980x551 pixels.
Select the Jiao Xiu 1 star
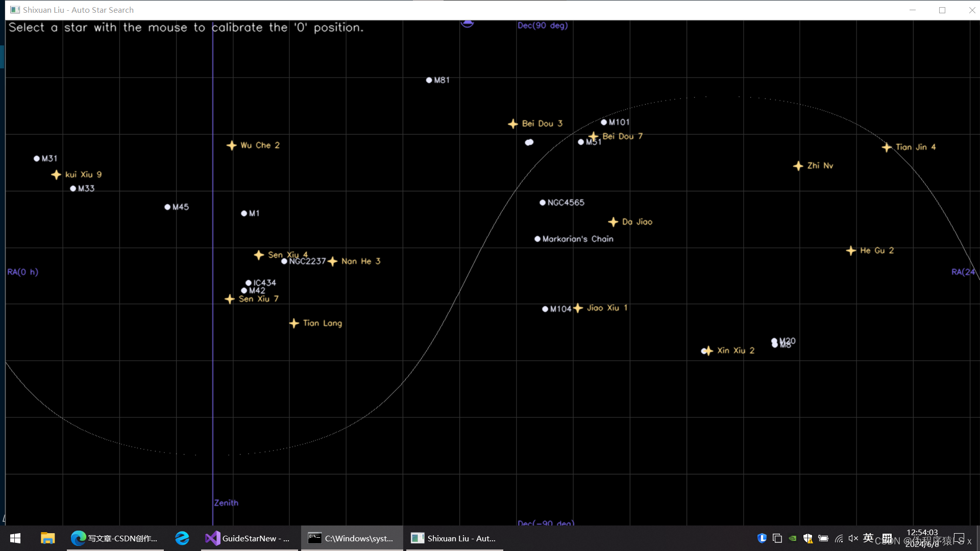click(x=578, y=308)
